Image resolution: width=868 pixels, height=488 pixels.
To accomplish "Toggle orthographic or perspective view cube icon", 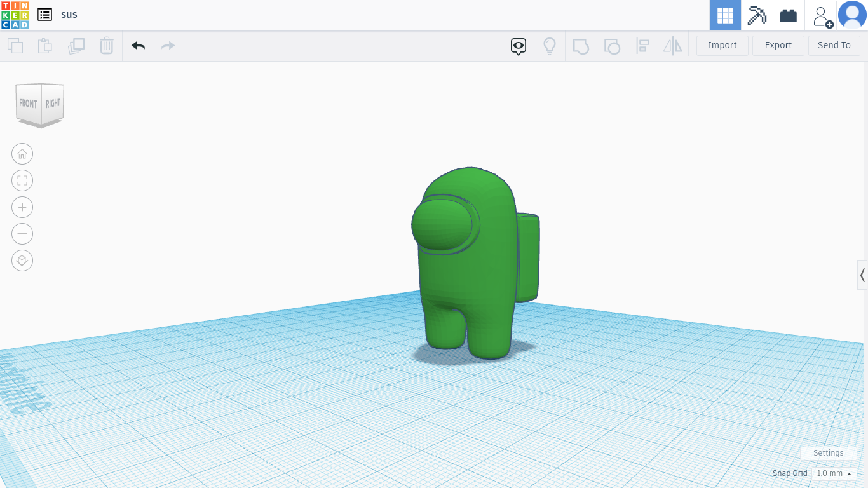I will click(22, 261).
